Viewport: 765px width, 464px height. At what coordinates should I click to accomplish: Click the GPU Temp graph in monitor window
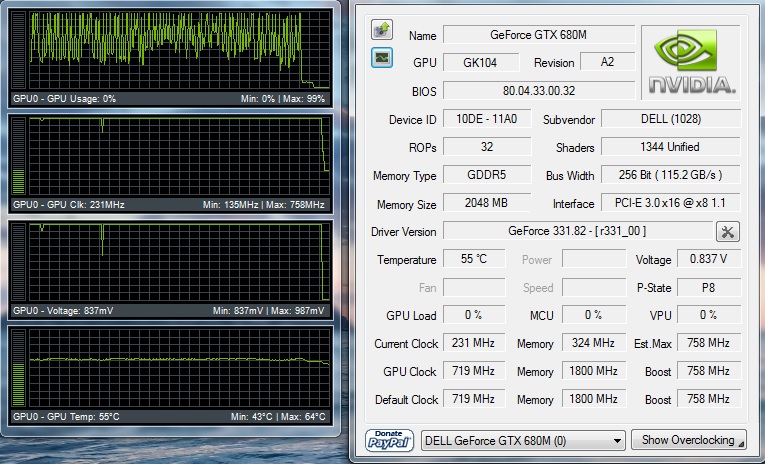(179, 368)
